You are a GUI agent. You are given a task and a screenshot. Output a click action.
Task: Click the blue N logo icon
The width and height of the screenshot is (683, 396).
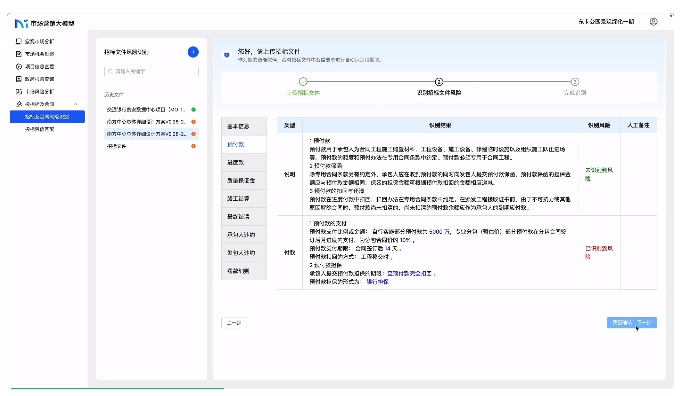(21, 23)
